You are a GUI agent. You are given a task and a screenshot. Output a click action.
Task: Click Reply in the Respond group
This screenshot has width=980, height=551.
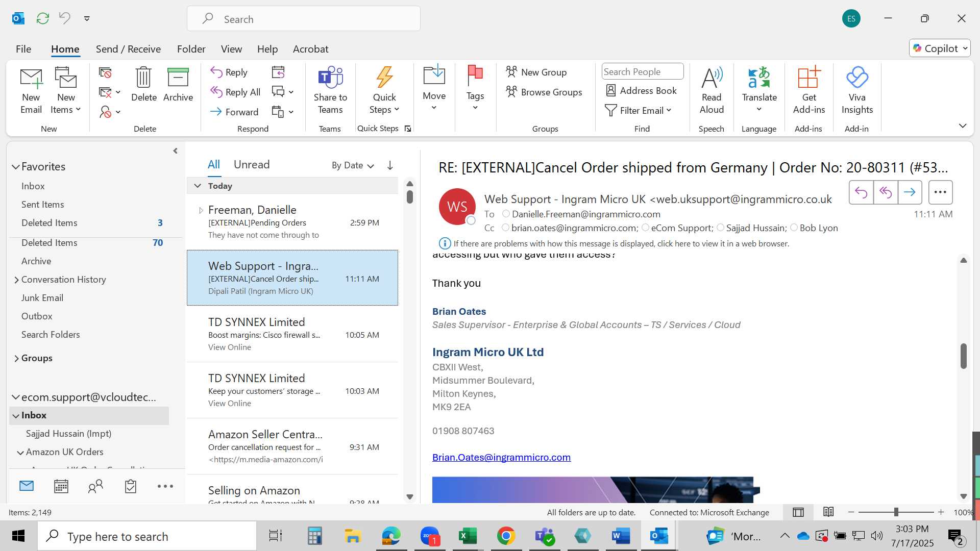point(229,72)
